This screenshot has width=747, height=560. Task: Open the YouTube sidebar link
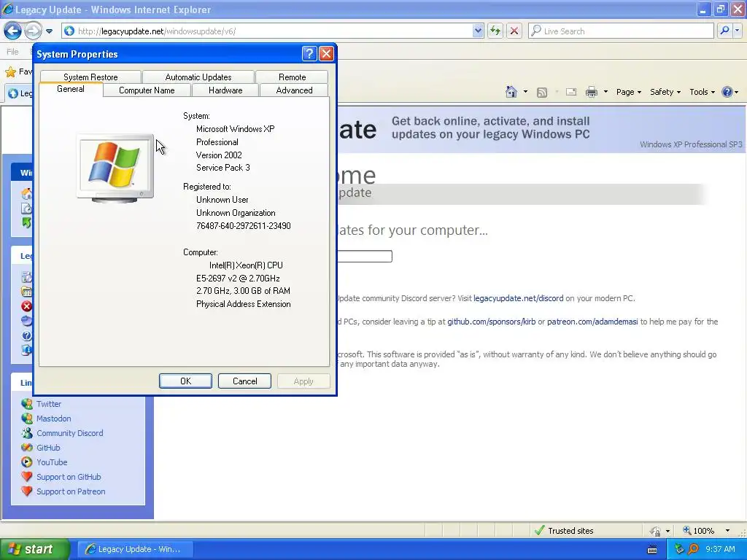(x=52, y=462)
